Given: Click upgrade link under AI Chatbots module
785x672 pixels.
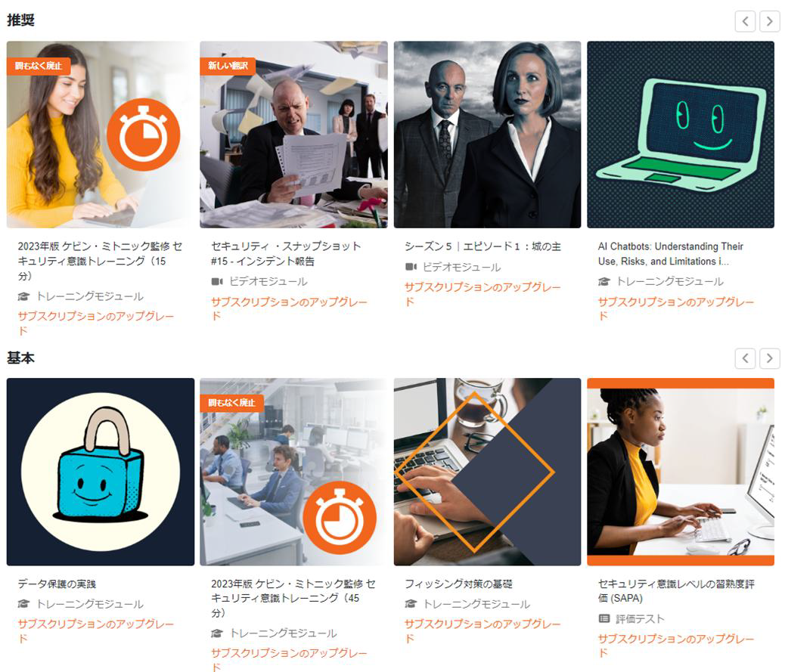Looking at the screenshot, I should tap(675, 308).
